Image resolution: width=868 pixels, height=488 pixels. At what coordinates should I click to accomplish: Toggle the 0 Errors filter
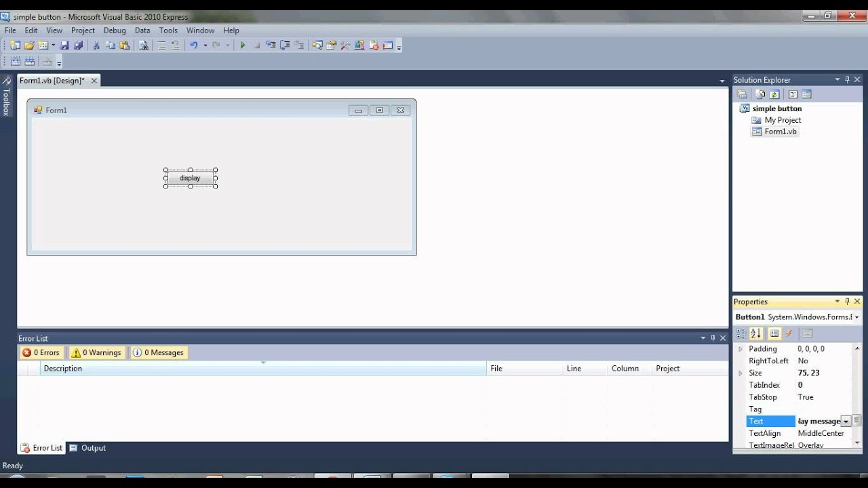(x=41, y=352)
